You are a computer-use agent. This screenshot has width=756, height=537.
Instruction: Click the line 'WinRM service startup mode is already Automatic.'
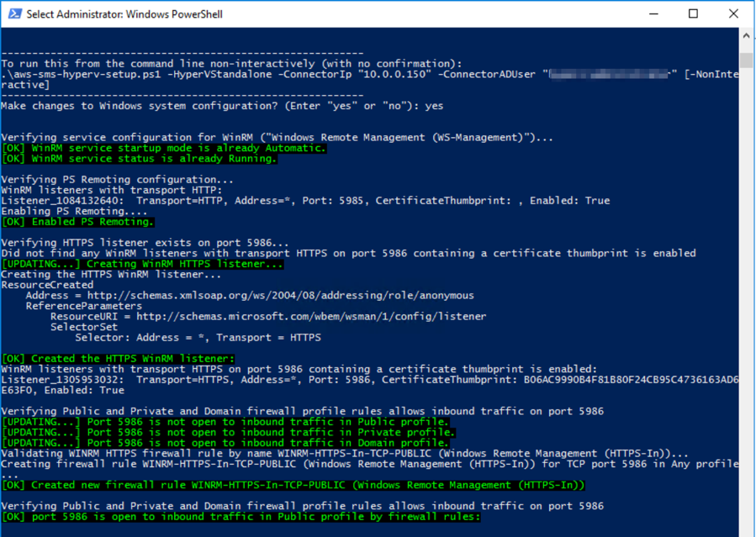[x=164, y=149]
